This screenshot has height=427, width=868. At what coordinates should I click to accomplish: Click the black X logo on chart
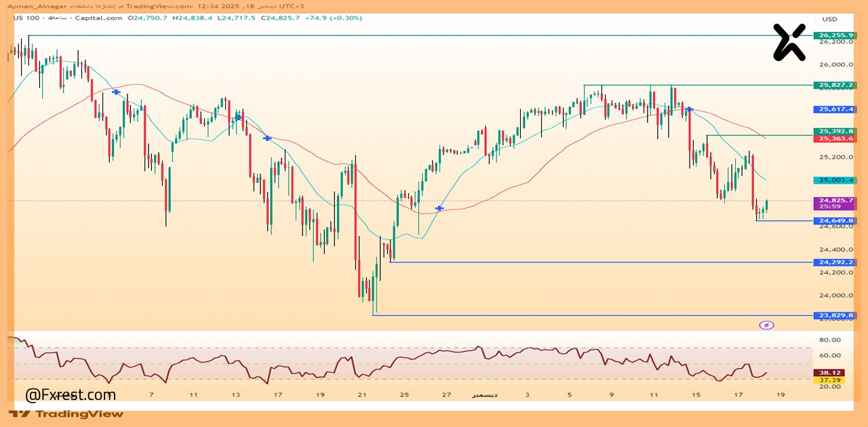tap(789, 42)
